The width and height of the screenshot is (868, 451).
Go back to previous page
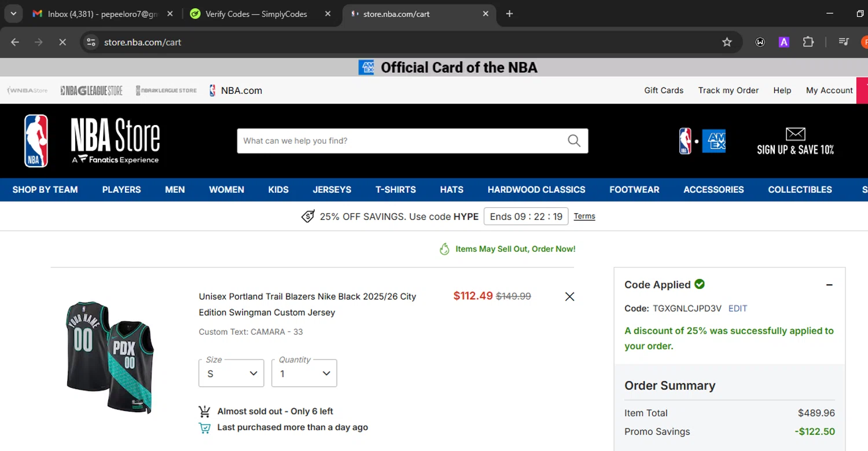pyautogui.click(x=15, y=42)
